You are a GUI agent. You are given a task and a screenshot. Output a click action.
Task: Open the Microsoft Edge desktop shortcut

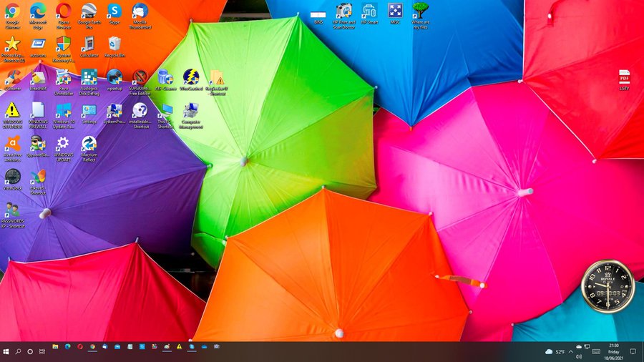click(x=38, y=16)
